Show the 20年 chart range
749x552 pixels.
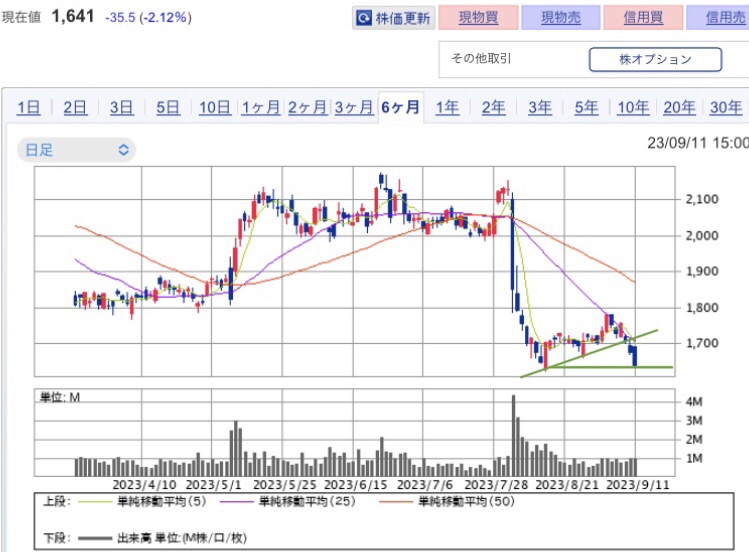click(679, 107)
